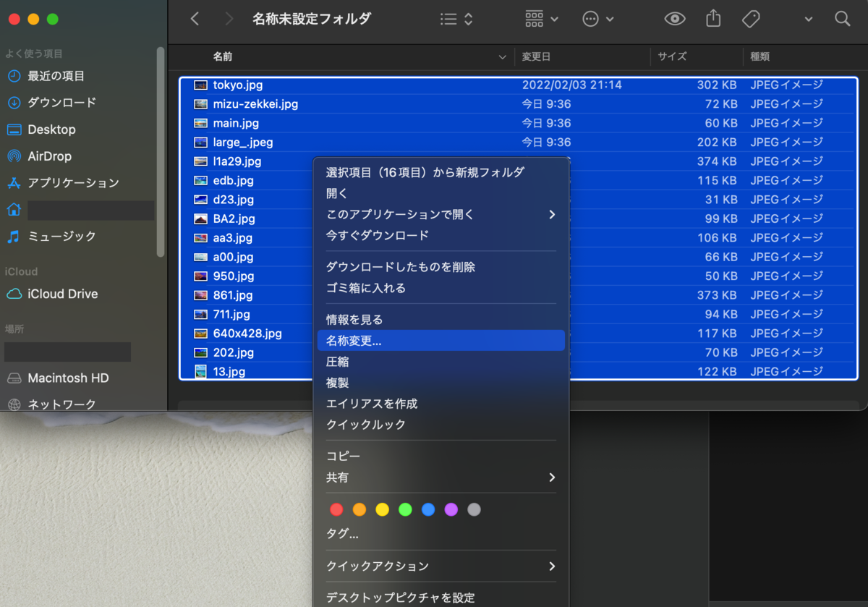The image size is (868, 607).
Task: Open the 名前 column sort dropdown chevron
Action: [502, 56]
